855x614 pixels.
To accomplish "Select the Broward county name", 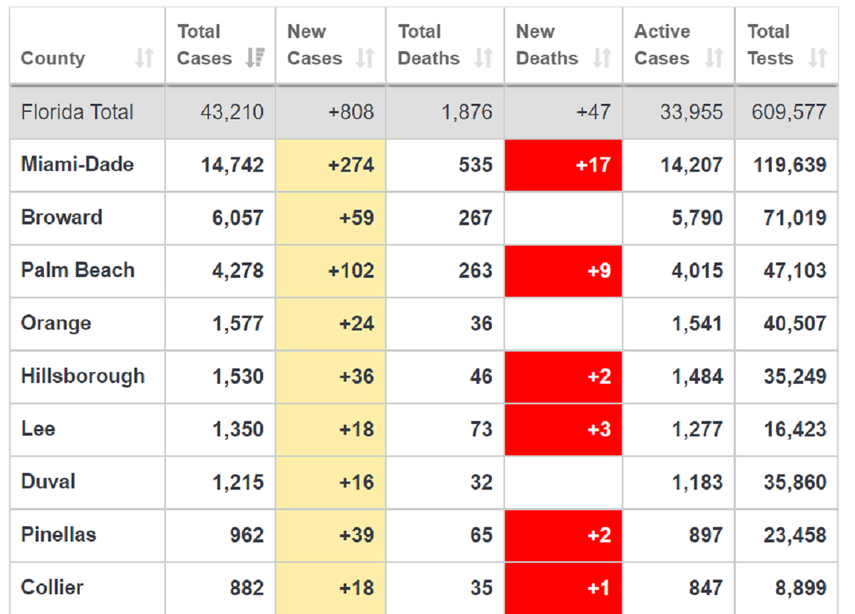I will click(61, 217).
